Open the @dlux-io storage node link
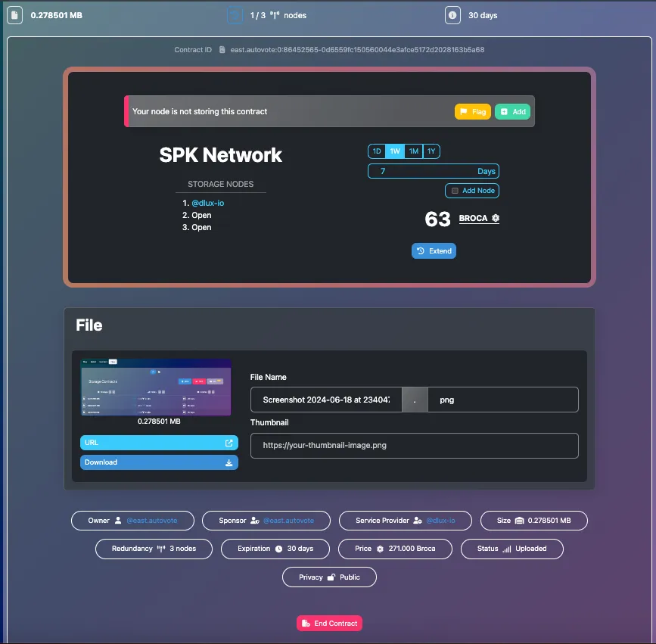Image resolution: width=656 pixels, height=644 pixels. [x=207, y=203]
